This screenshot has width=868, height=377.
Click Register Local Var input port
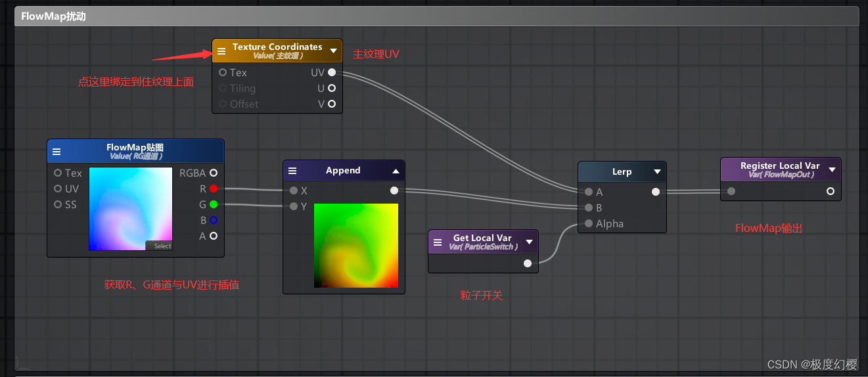point(731,191)
